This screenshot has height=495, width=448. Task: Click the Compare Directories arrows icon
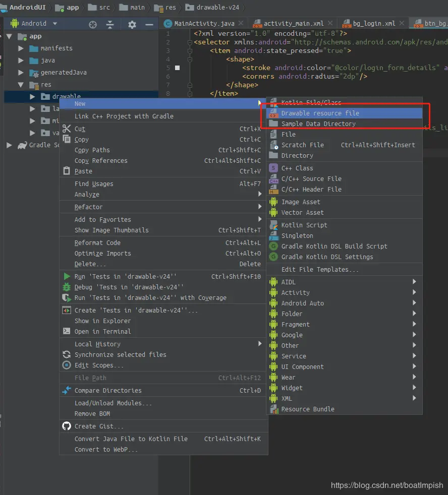point(67,390)
